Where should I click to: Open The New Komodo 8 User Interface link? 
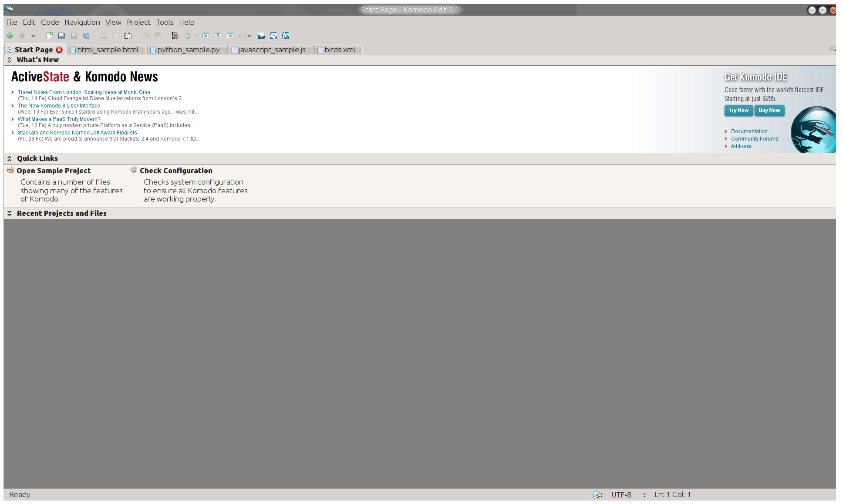click(x=59, y=106)
